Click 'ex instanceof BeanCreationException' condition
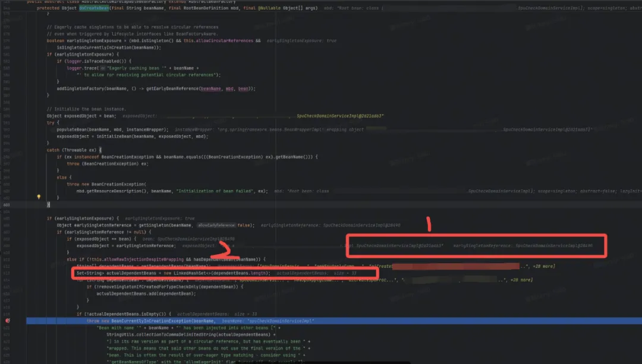The width and height of the screenshot is (642, 364). point(109,157)
